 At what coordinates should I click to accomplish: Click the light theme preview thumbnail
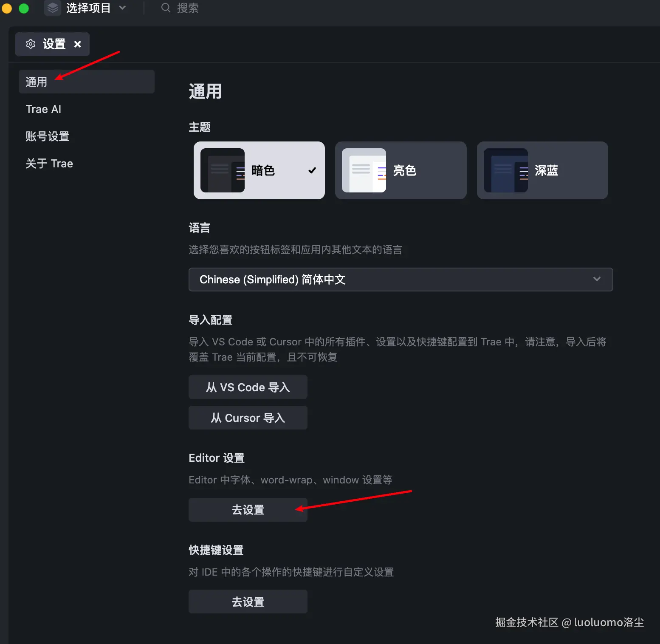(364, 170)
